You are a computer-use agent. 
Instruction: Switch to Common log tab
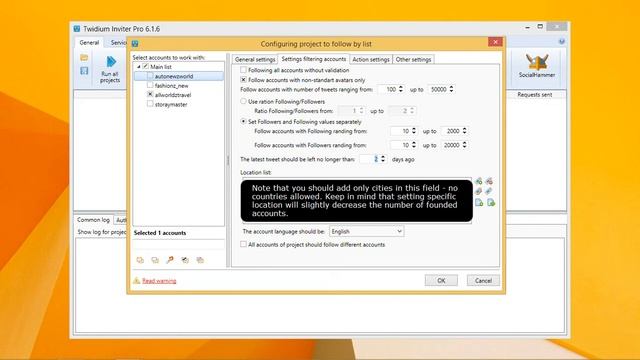93,220
